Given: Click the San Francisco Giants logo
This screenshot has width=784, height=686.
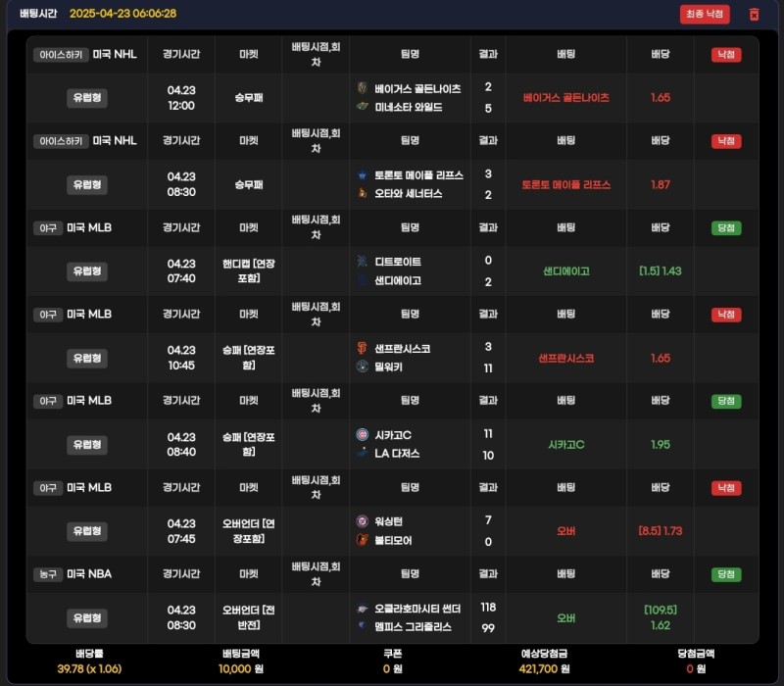Looking at the screenshot, I should point(363,348).
